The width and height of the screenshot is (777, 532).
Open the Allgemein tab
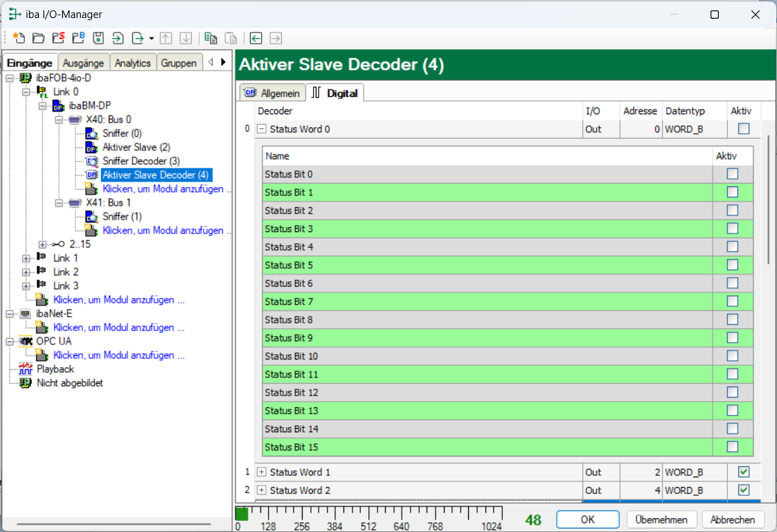point(273,94)
